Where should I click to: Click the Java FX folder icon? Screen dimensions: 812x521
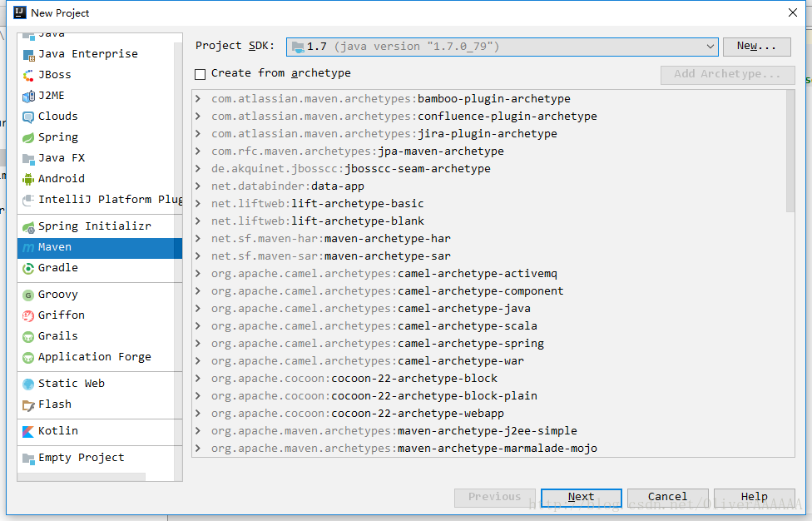pyautogui.click(x=28, y=158)
